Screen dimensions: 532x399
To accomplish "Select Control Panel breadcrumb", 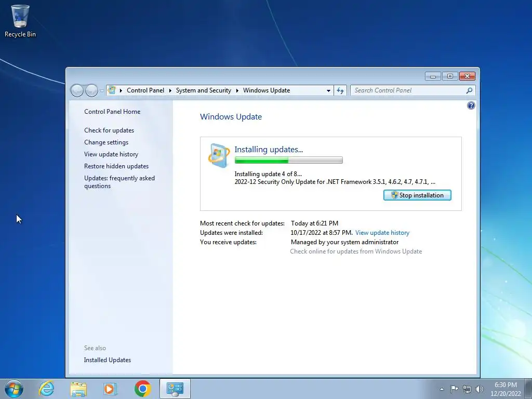I will [x=145, y=90].
